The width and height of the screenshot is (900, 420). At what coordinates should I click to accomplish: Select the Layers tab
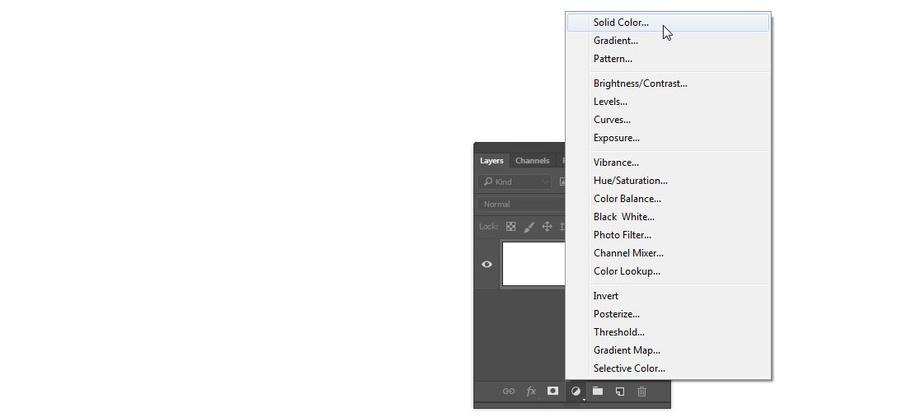coord(492,161)
